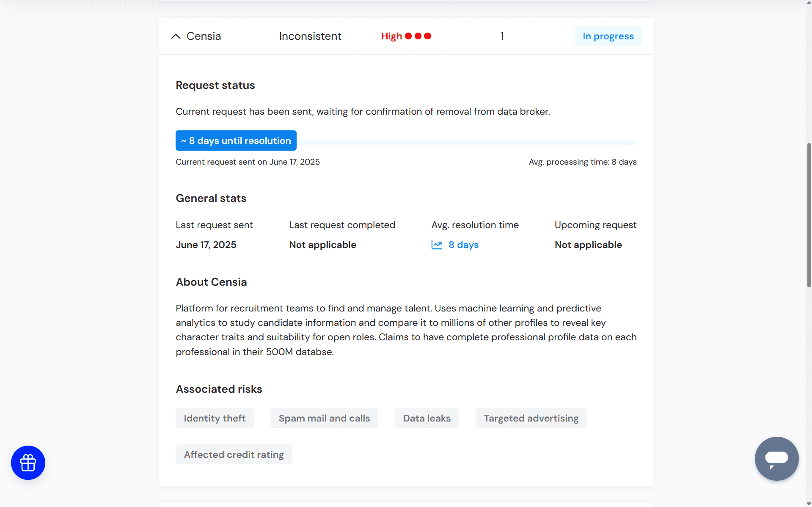Image resolution: width=812 pixels, height=507 pixels.
Task: Click the Censia header title
Action: 204,36
